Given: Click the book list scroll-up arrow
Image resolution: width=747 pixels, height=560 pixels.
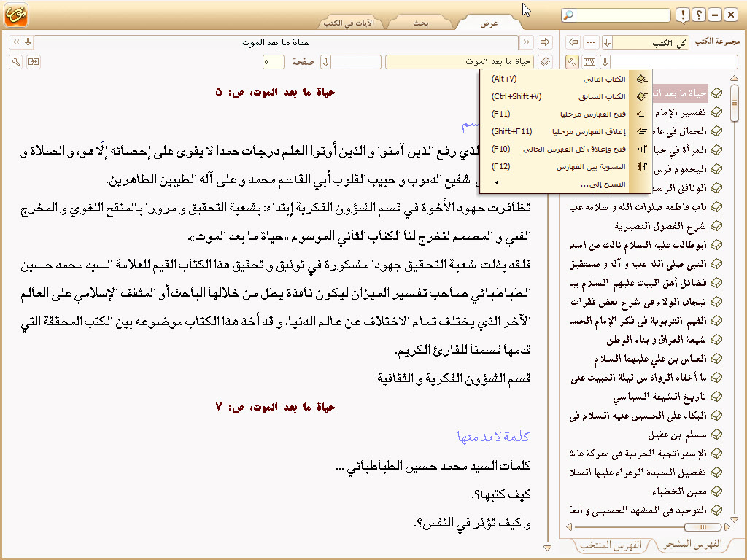Looking at the screenshot, I should pyautogui.click(x=734, y=78).
